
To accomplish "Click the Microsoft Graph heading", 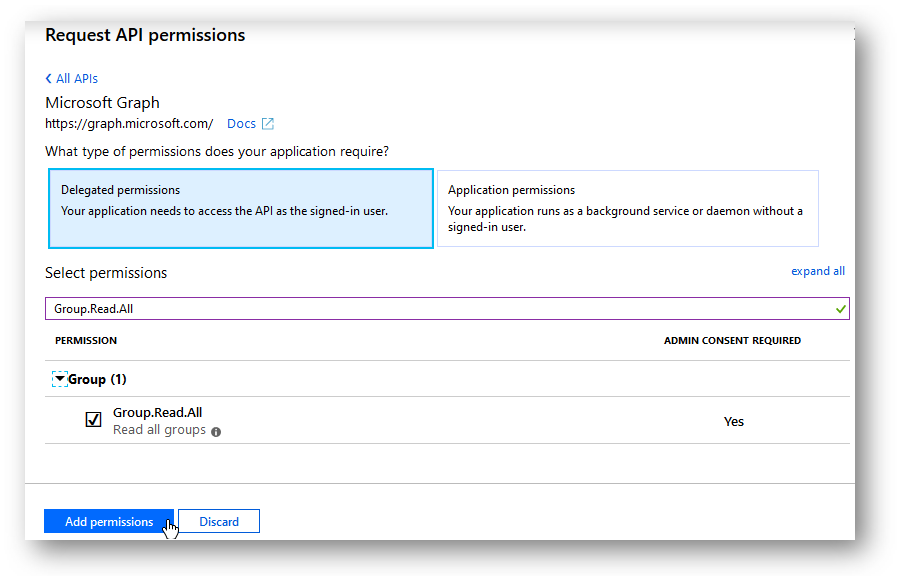I will (102, 103).
